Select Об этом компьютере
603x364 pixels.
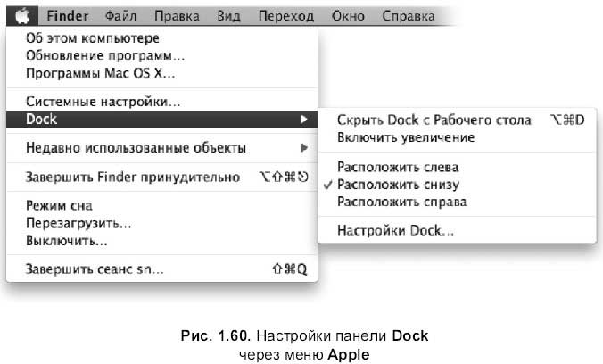point(93,39)
